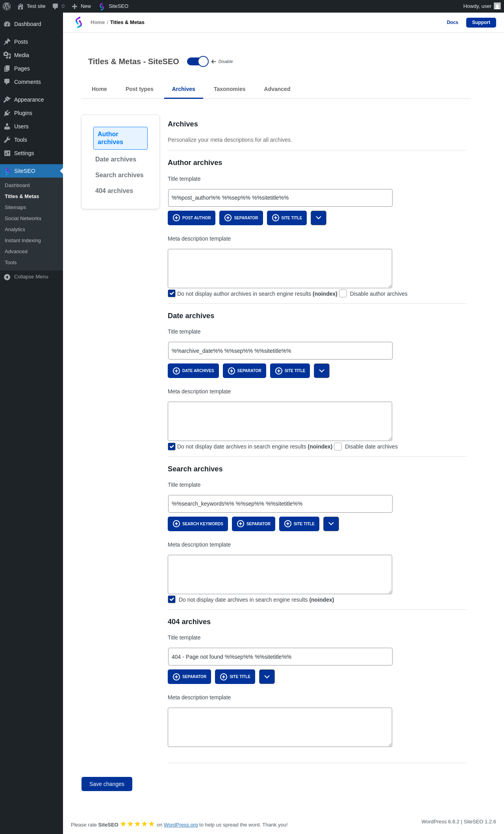The width and height of the screenshot is (504, 834).
Task: Focus the author archives title template field
Action: pyautogui.click(x=280, y=198)
